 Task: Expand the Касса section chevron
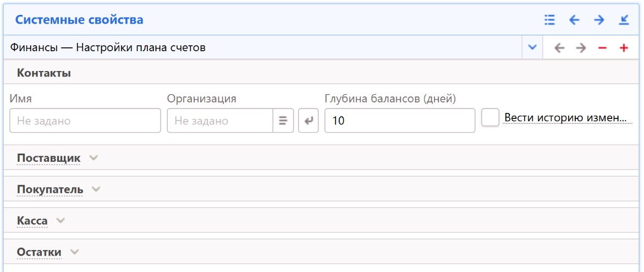(60, 221)
